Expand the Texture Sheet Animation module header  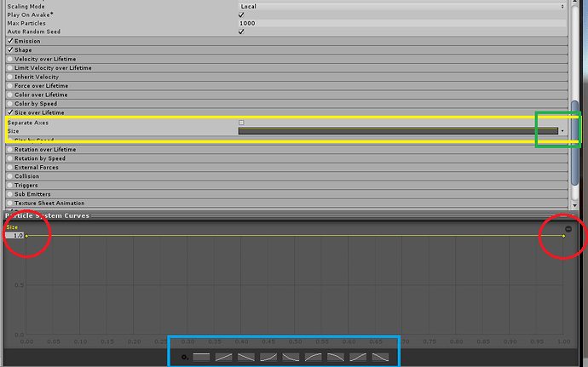point(287,204)
